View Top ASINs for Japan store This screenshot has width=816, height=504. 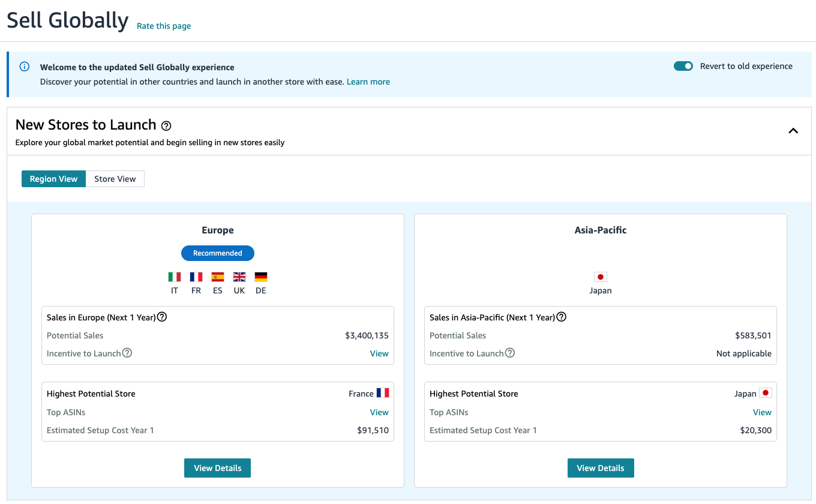761,412
